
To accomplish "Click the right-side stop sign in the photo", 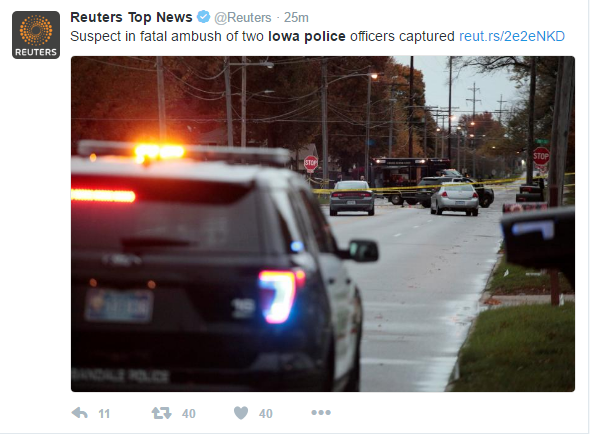I will 541,156.
